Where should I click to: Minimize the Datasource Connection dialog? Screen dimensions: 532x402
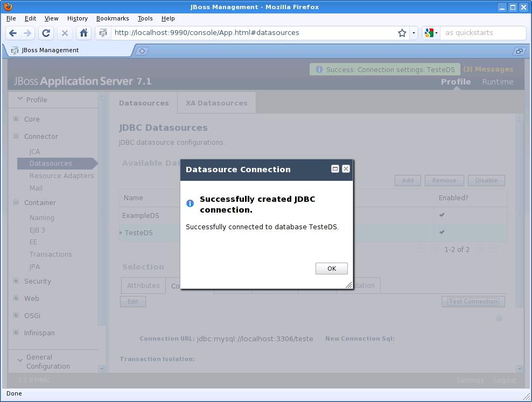point(335,169)
